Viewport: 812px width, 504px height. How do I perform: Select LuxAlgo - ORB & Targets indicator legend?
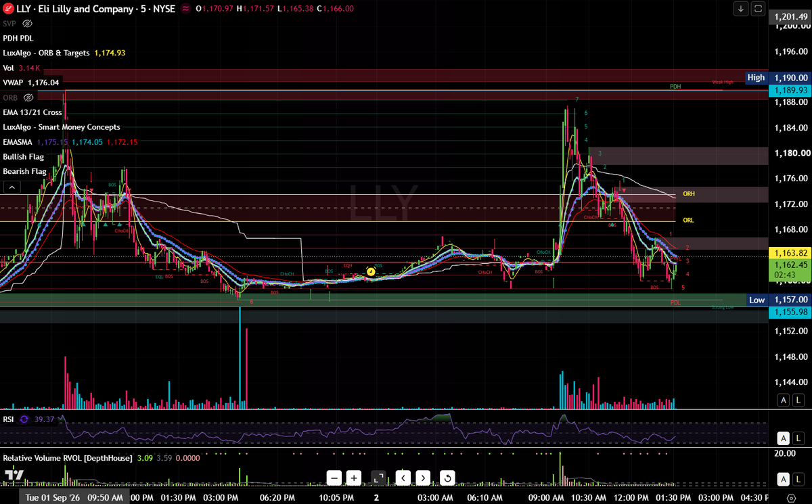tap(47, 53)
